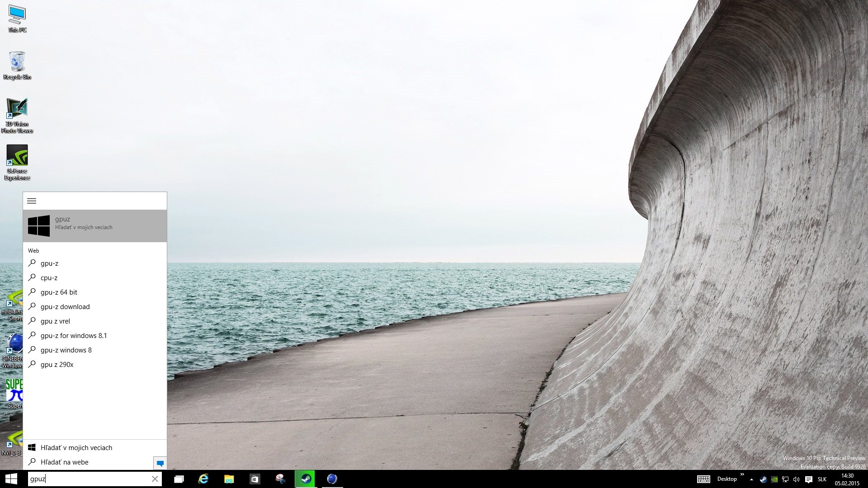Choose the gpu-z web suggestion
This screenshot has height=488, width=868.
(x=95, y=263)
